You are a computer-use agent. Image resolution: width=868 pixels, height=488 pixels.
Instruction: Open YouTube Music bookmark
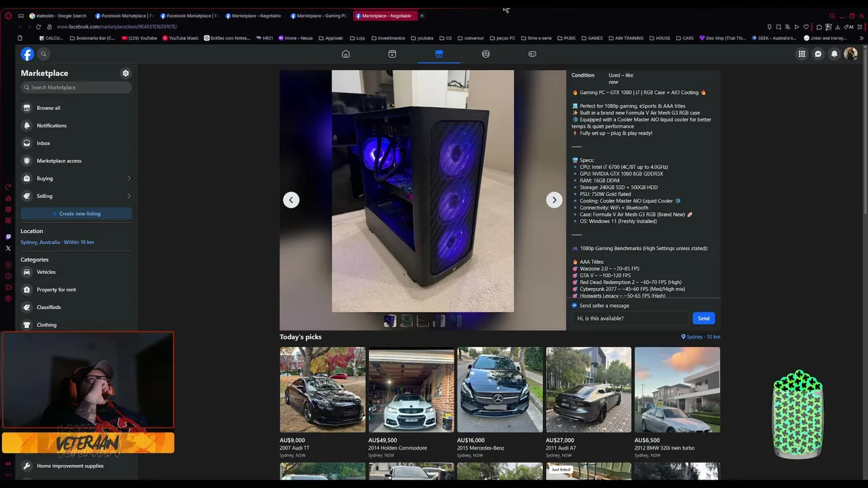[180, 38]
